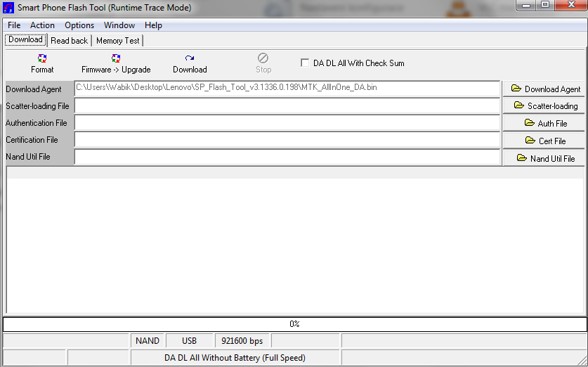Minimize the Flash Tool window

tap(526, 5)
